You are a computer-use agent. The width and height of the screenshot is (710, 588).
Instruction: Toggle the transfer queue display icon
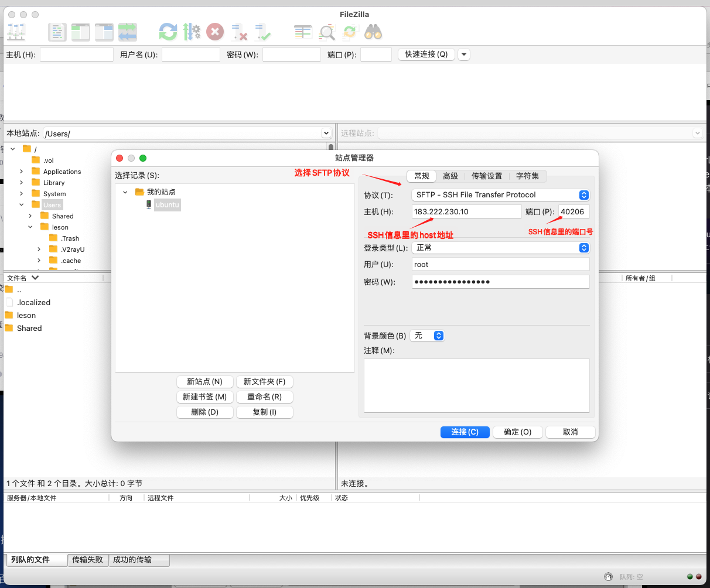pos(127,32)
